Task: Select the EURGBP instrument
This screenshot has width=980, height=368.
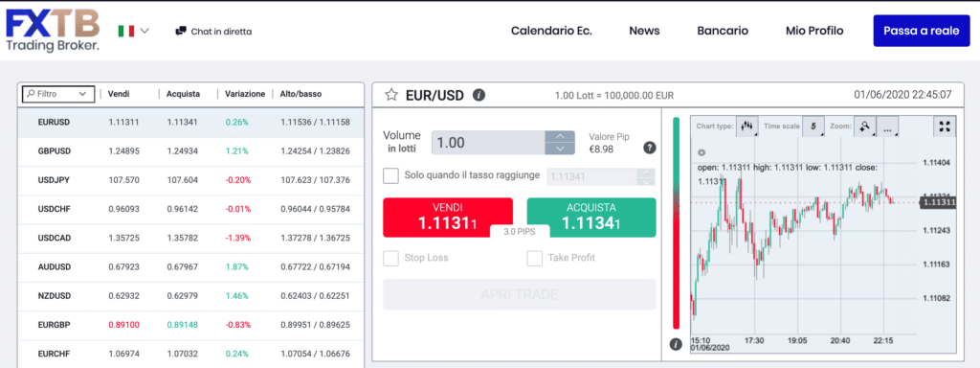Action: 190,325
